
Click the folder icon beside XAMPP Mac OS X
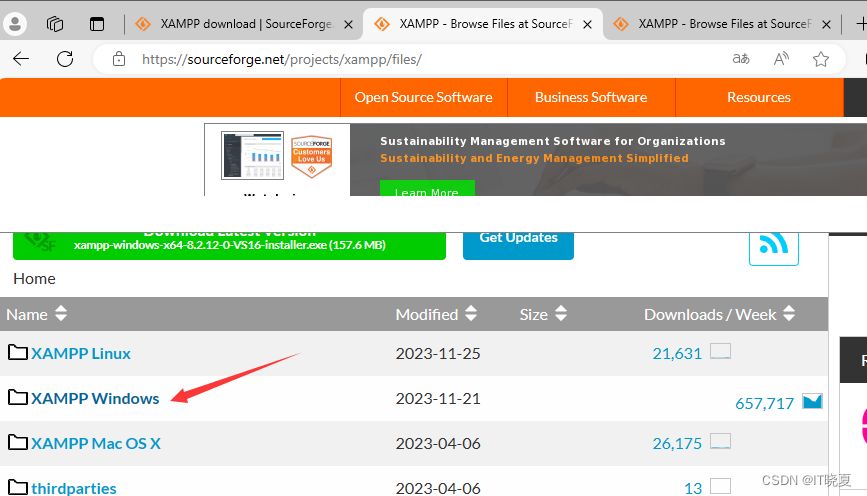[18, 442]
